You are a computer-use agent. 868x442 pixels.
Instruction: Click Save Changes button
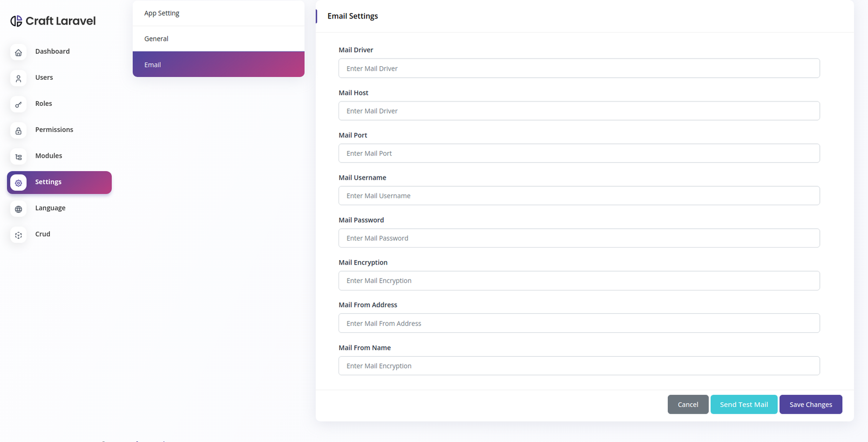pos(810,405)
